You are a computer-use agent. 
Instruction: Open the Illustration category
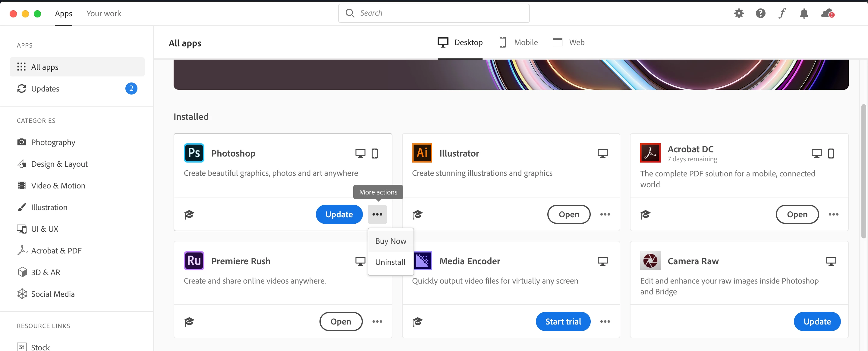[42, 207]
